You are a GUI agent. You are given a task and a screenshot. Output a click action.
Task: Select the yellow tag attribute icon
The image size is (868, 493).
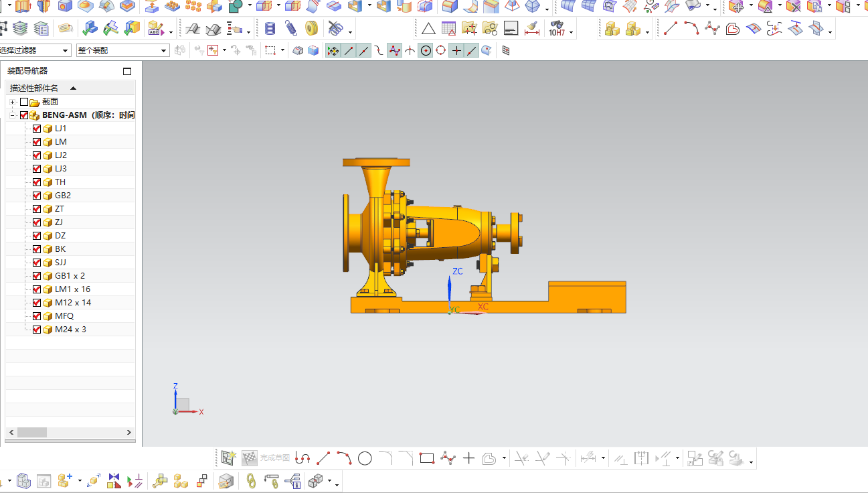pyautogui.click(x=65, y=29)
